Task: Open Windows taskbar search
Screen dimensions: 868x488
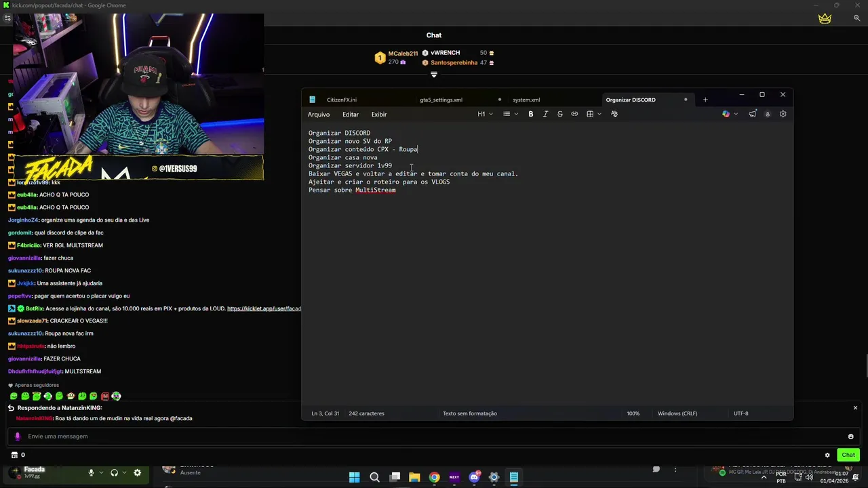Action: (x=374, y=477)
